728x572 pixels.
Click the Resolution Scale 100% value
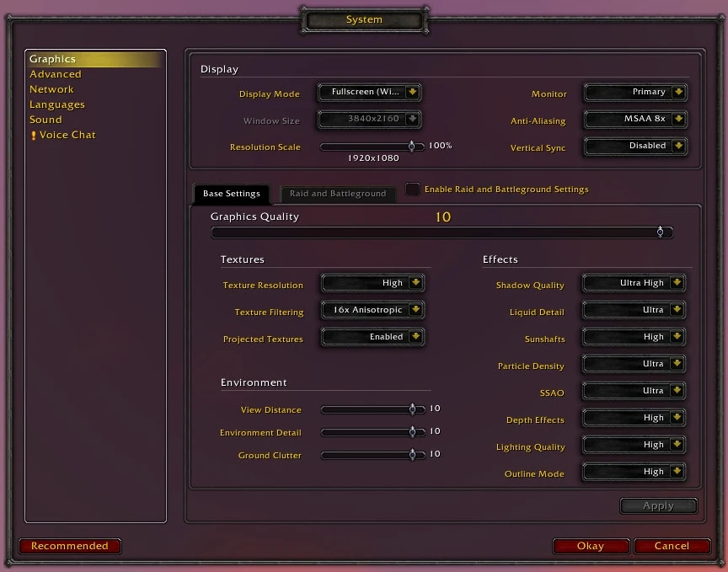(x=440, y=146)
